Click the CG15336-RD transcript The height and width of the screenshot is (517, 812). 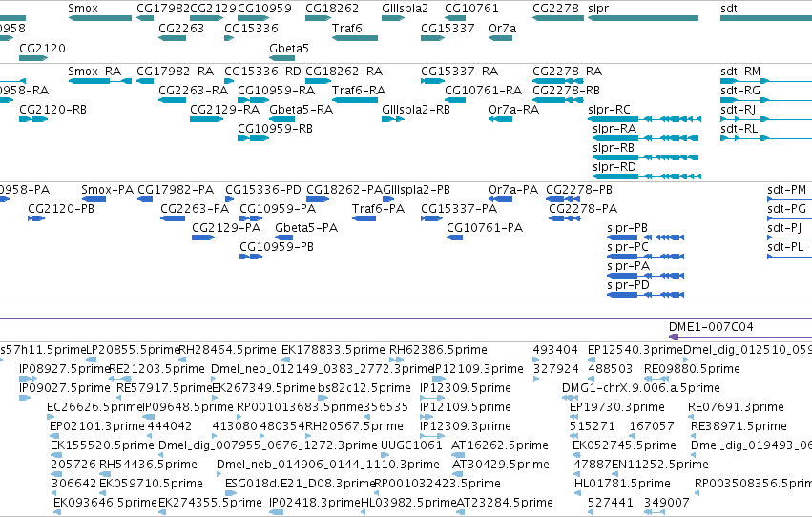[229, 81]
